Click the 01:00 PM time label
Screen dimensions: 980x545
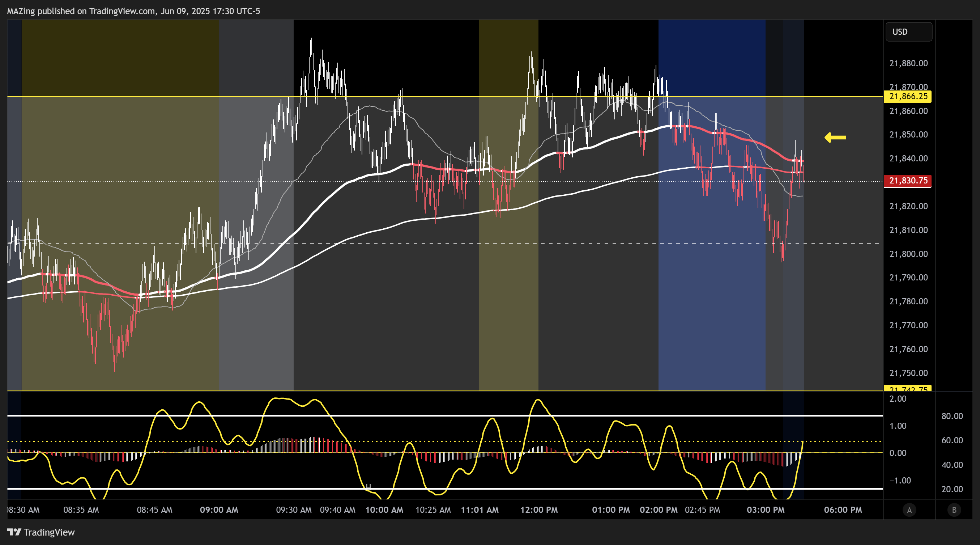[x=611, y=510]
